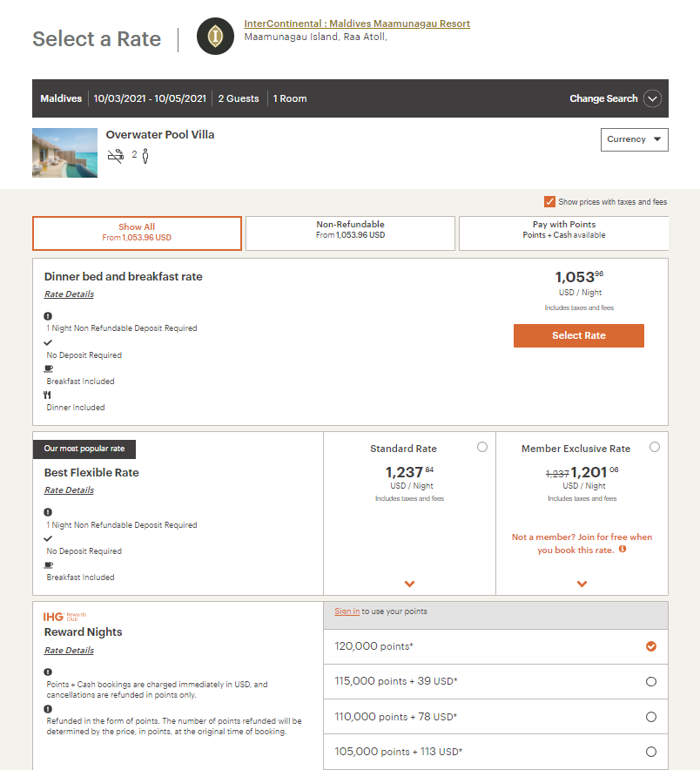Click the Sign in link
Viewport: 700px width, 770px height.
click(x=347, y=611)
